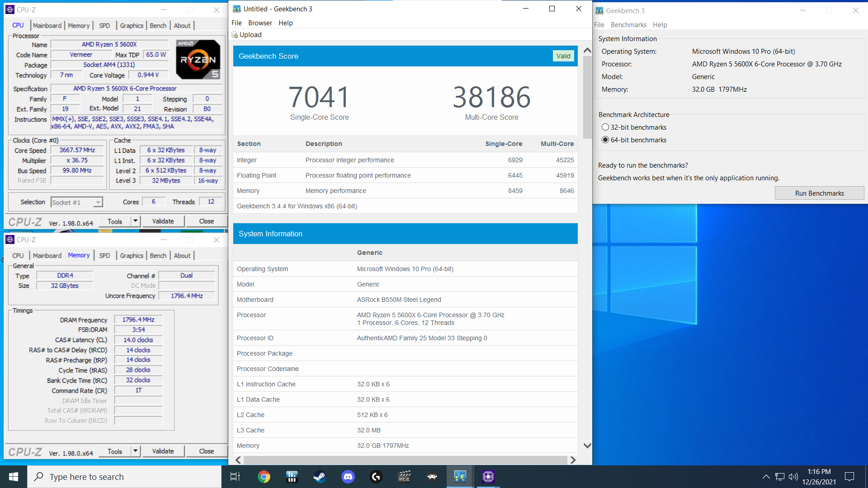Viewport: 868px width, 488px height.
Task: Click the Memory performance row
Action: point(406,191)
